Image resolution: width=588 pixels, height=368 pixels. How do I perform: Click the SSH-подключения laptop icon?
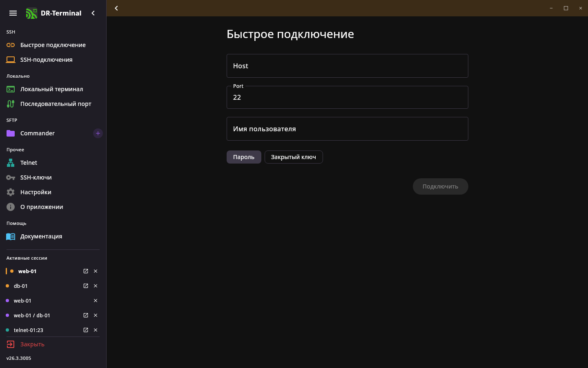(11, 60)
